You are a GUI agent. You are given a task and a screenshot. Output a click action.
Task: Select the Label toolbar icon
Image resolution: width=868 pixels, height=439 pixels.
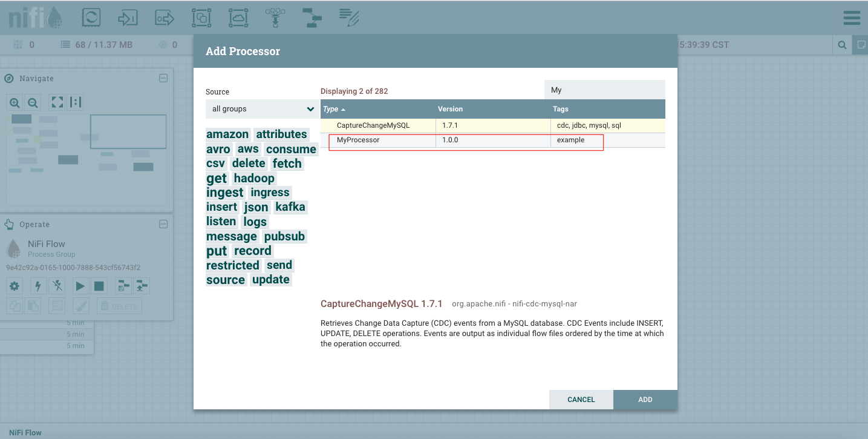[x=349, y=18]
